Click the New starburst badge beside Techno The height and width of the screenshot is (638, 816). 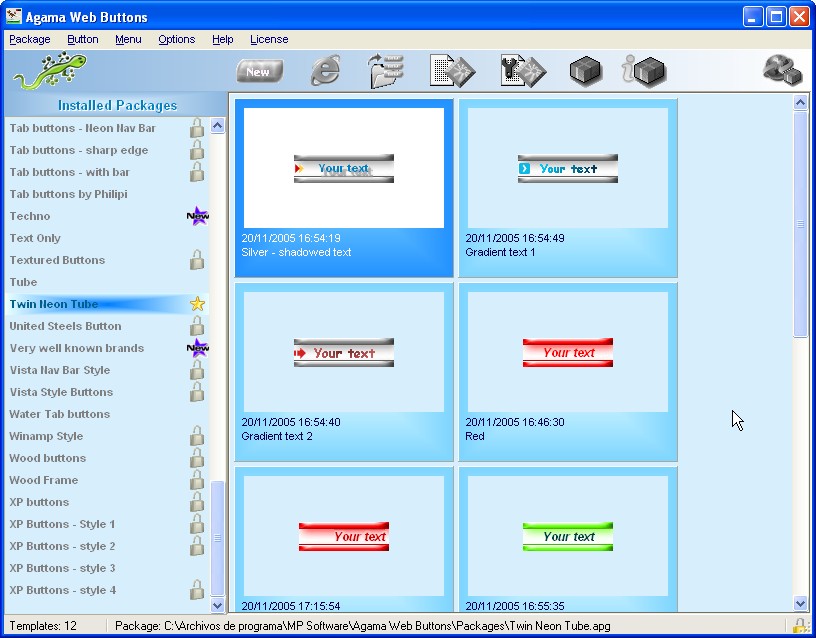point(198,216)
